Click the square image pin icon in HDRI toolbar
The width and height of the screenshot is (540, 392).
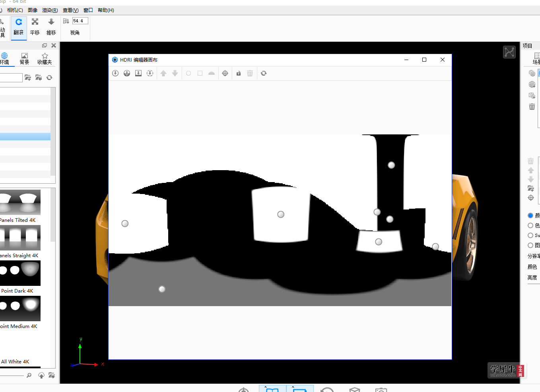coord(138,73)
